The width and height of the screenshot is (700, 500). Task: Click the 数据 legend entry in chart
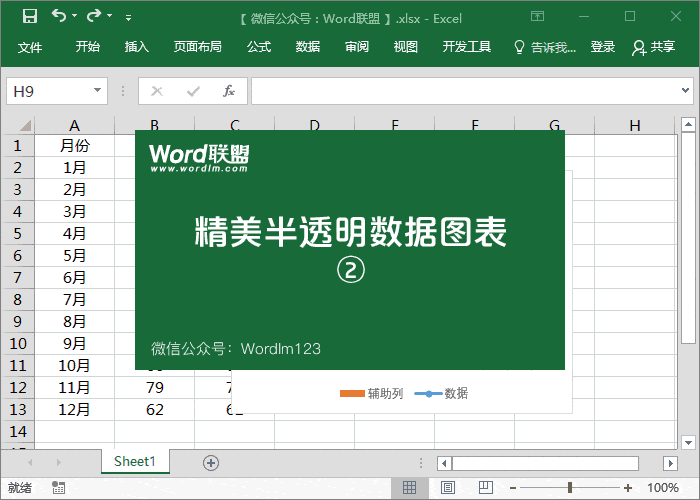tap(441, 393)
